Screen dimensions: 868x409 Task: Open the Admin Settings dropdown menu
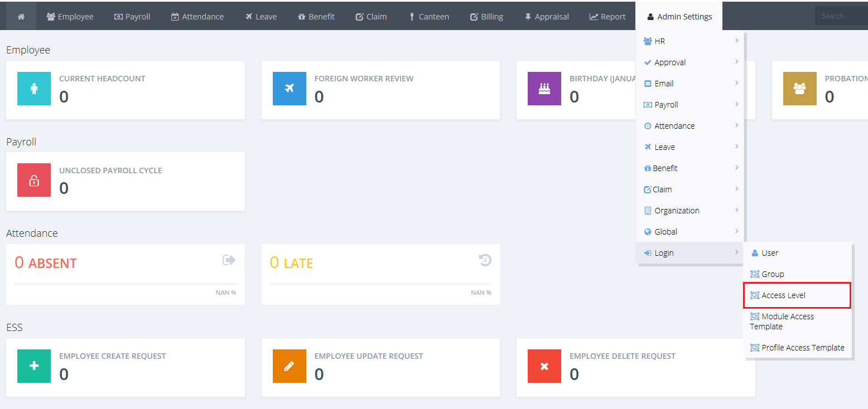[x=679, y=17]
